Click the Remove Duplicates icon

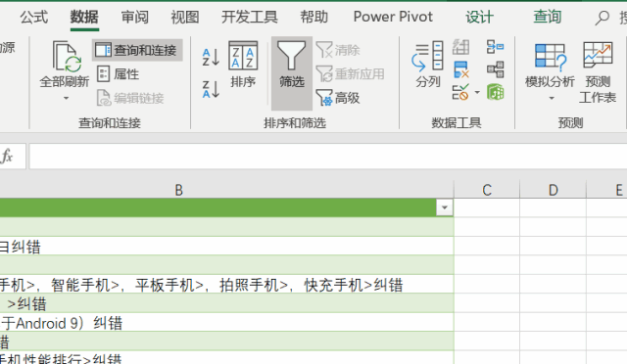click(461, 69)
